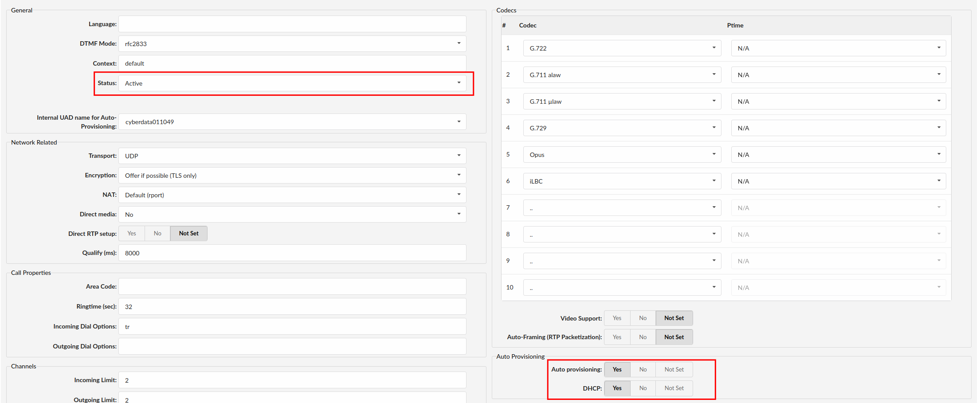Set DHCP to No
Viewport: 980px width, 403px height.
coord(643,388)
